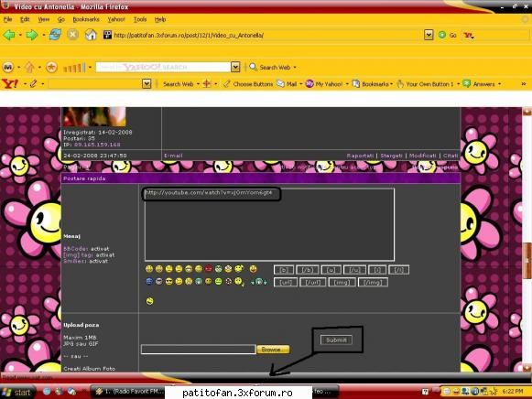Click the green Back arrow
This screenshot has width=532, height=399.
click(x=9, y=35)
